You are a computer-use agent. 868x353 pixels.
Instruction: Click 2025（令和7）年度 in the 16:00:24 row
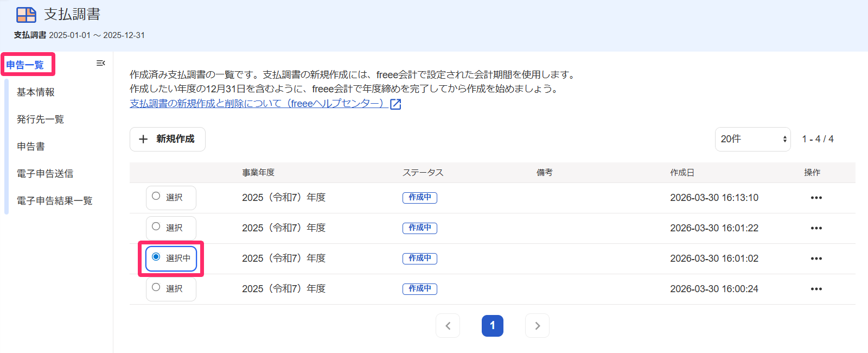pyautogui.click(x=284, y=289)
